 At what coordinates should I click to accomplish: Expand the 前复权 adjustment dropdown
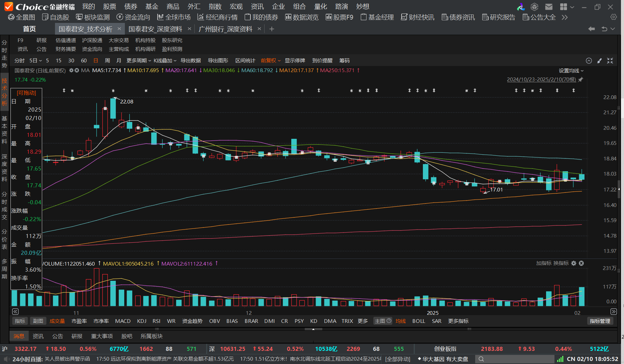(271, 61)
